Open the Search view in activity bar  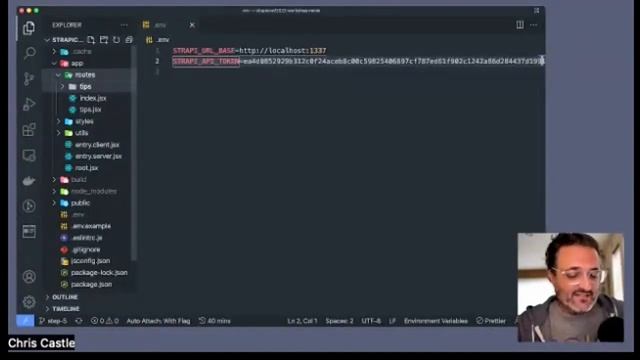[29, 53]
